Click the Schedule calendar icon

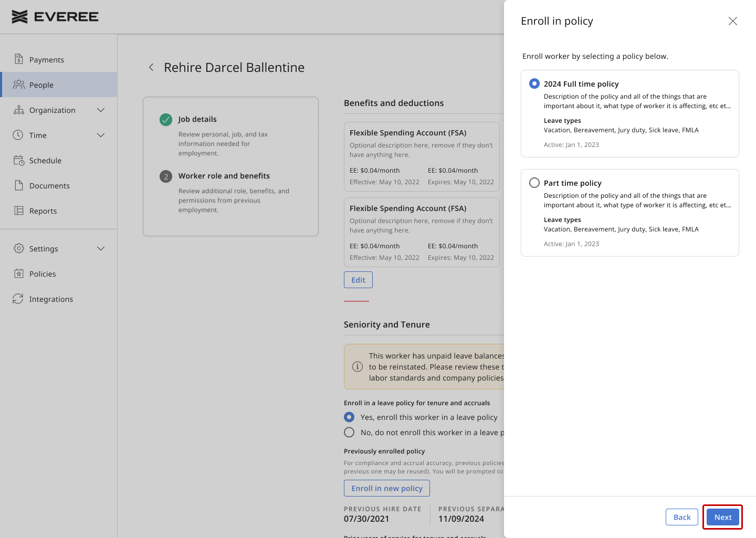(19, 160)
